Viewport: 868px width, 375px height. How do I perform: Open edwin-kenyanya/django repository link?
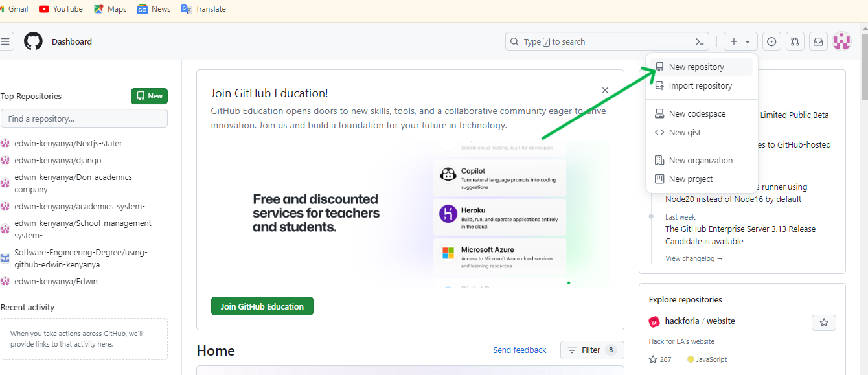click(x=58, y=161)
